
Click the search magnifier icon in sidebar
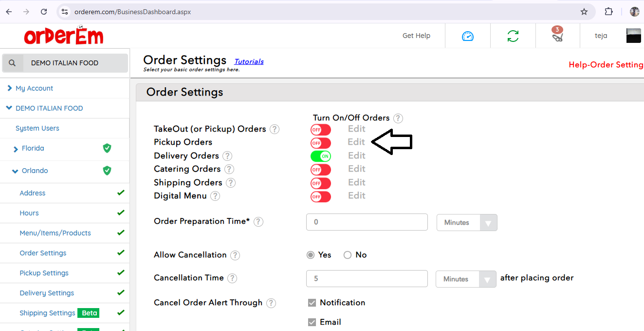coord(13,63)
